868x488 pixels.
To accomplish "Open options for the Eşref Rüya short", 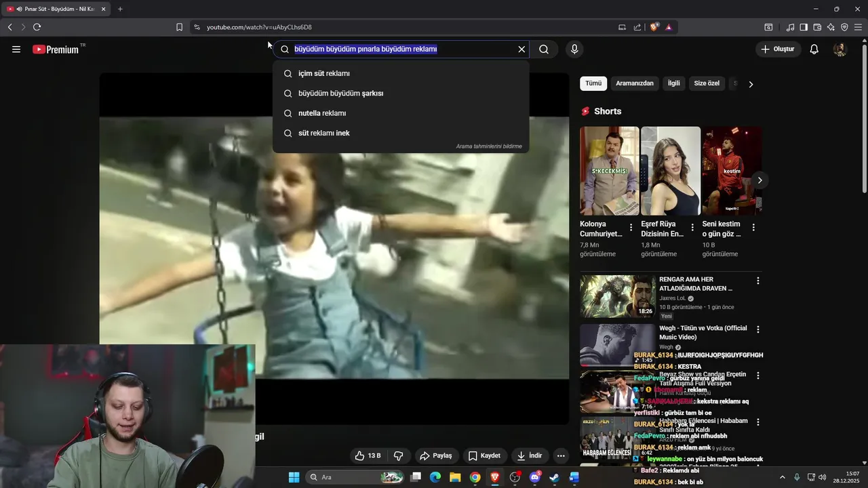I will 692,228.
